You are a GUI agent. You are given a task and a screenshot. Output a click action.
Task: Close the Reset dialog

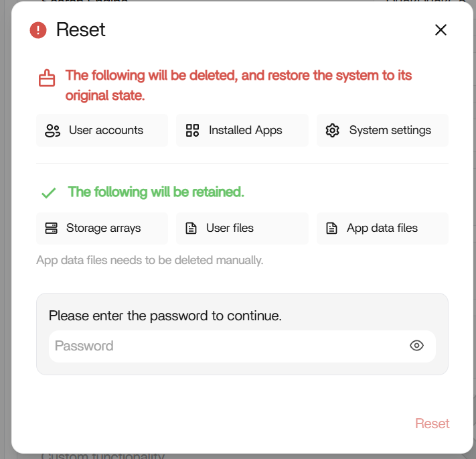click(x=441, y=29)
